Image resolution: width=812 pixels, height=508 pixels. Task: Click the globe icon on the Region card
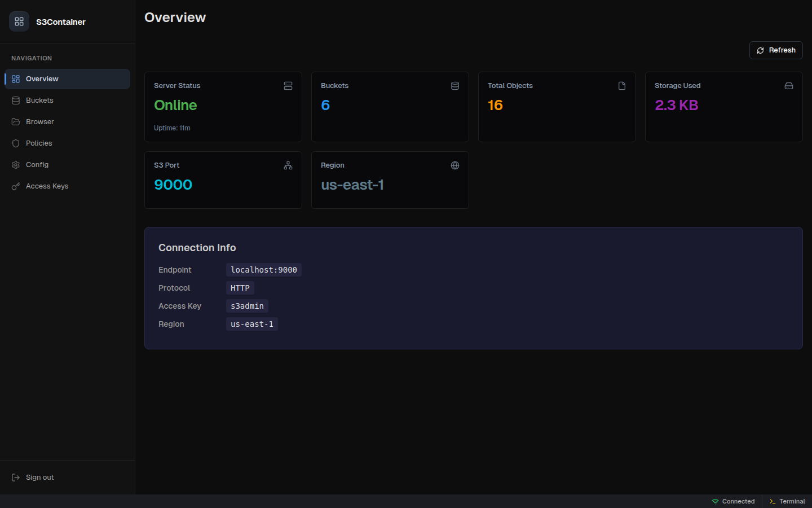click(455, 165)
